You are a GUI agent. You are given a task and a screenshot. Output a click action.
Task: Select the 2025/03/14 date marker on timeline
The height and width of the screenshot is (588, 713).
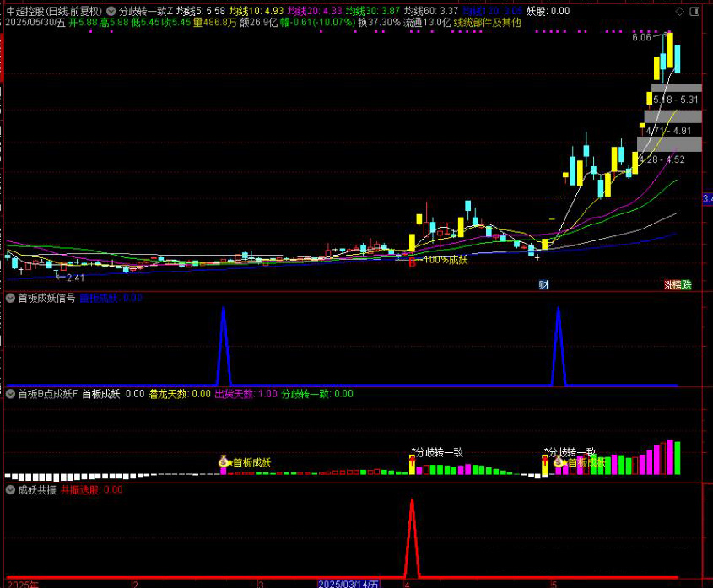click(x=348, y=583)
